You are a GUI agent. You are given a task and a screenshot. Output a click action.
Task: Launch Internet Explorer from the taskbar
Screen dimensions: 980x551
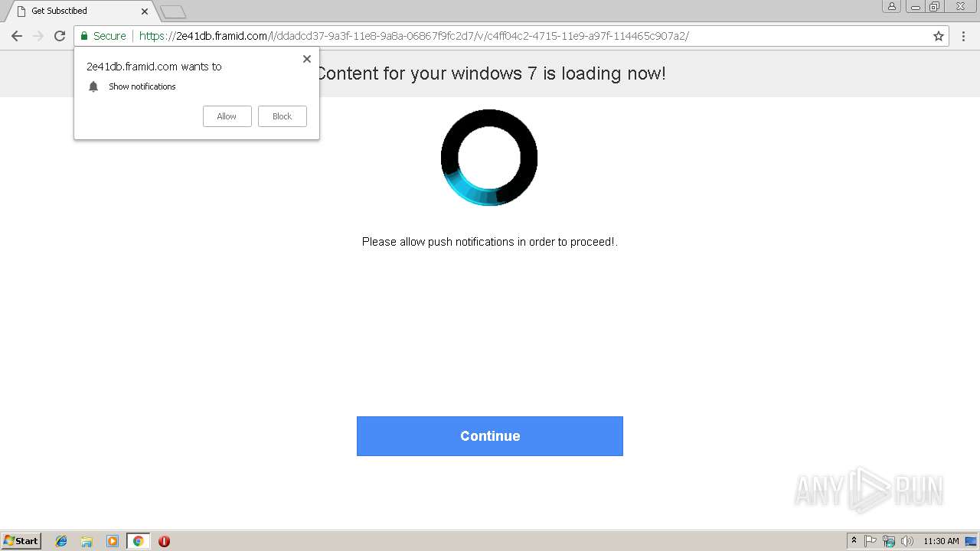coord(61,541)
